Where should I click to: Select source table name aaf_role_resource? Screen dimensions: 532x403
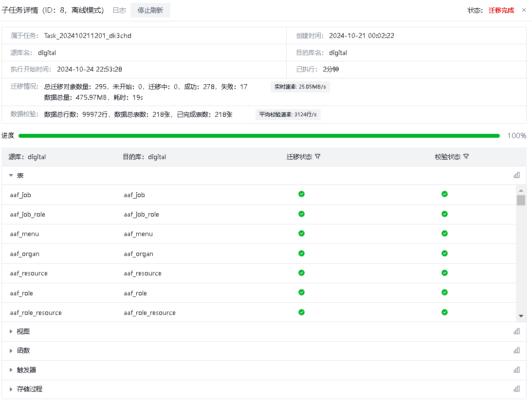[x=36, y=313]
